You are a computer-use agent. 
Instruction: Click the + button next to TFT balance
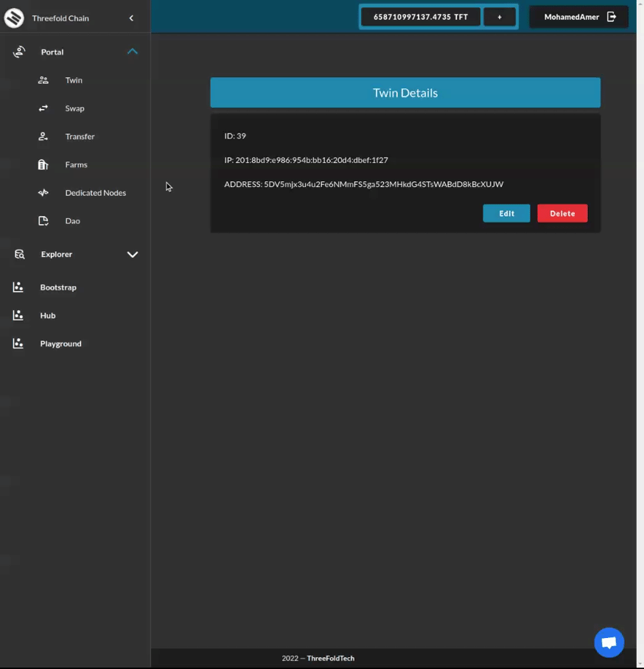[x=500, y=16]
